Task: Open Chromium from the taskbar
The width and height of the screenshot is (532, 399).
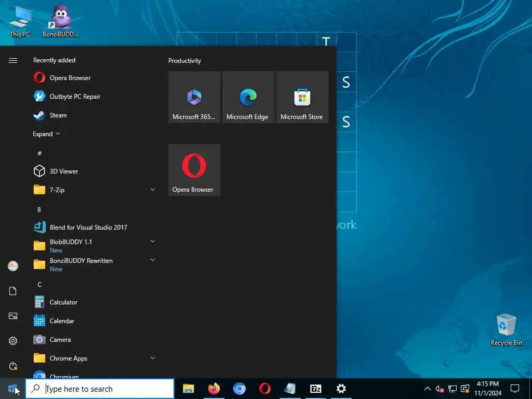Action: 239,389
